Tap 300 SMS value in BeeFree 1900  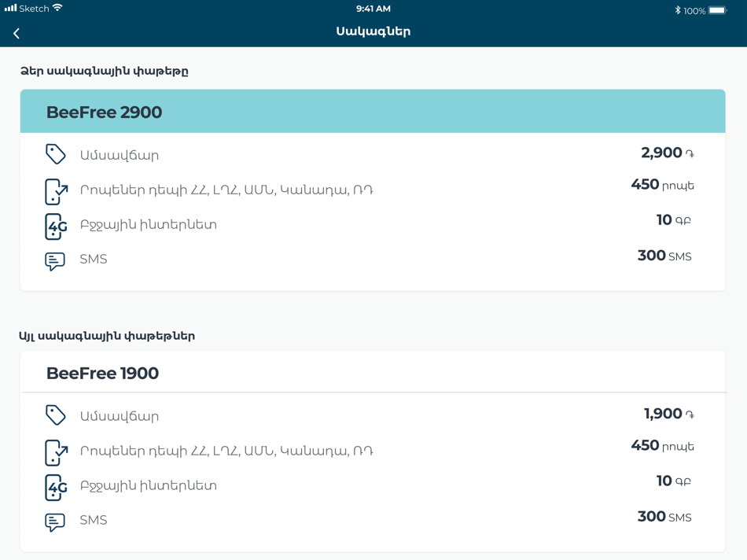click(664, 517)
